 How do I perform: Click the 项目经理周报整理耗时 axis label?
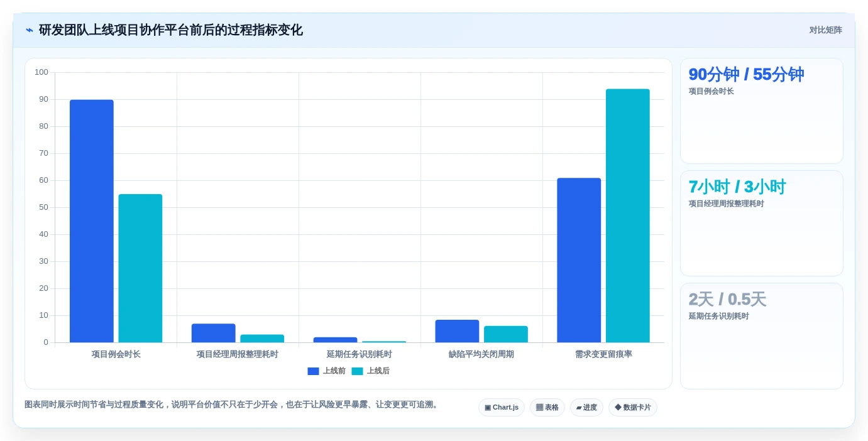(x=238, y=354)
